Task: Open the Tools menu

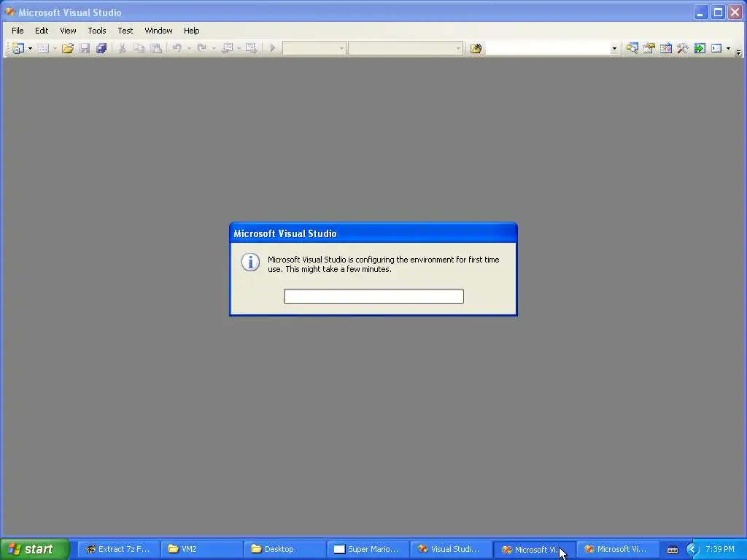Action: [97, 31]
